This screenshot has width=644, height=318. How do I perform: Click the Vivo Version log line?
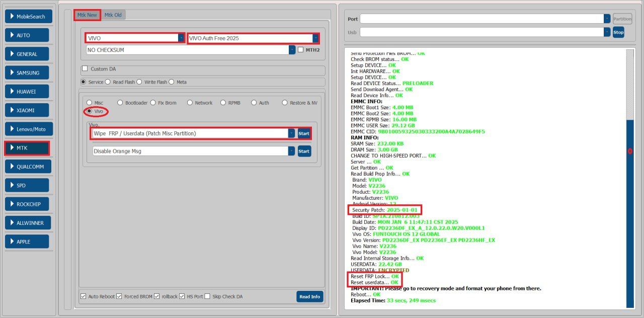(x=424, y=240)
